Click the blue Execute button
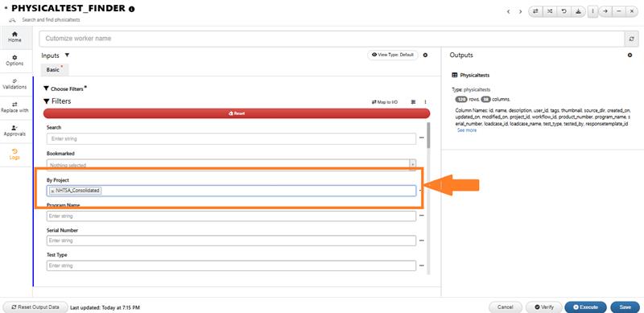The width and height of the screenshot is (644, 313). [x=586, y=307]
